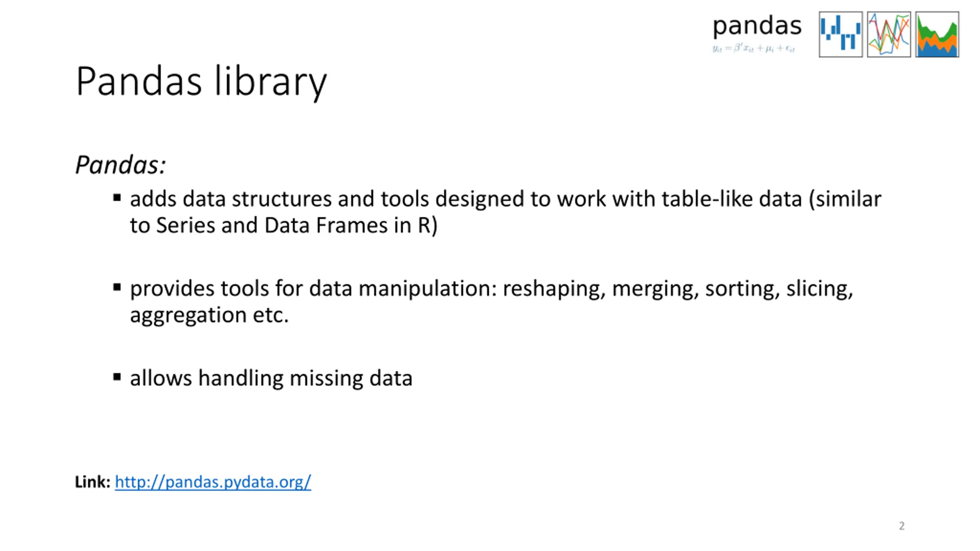Image resolution: width=980 pixels, height=551 pixels.
Task: Click the multicolor line chart logo icon
Action: (x=889, y=34)
